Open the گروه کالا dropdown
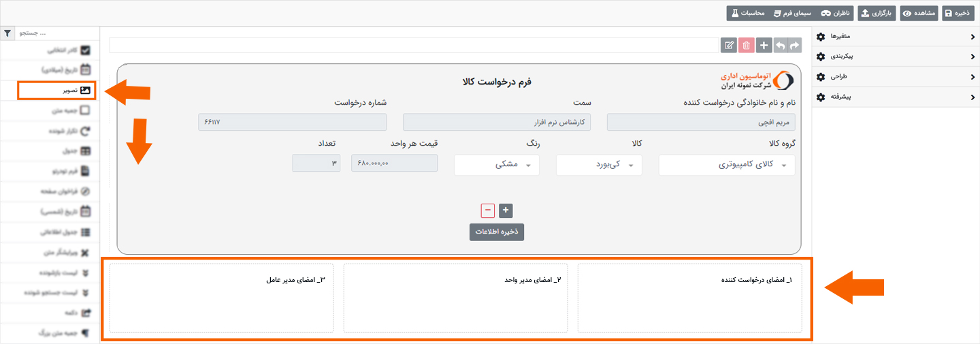Viewport: 980px width, 344px height. click(x=726, y=165)
